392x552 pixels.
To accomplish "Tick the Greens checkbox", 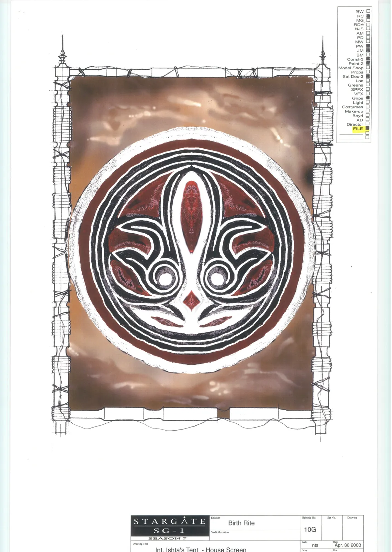I will 368,85.
